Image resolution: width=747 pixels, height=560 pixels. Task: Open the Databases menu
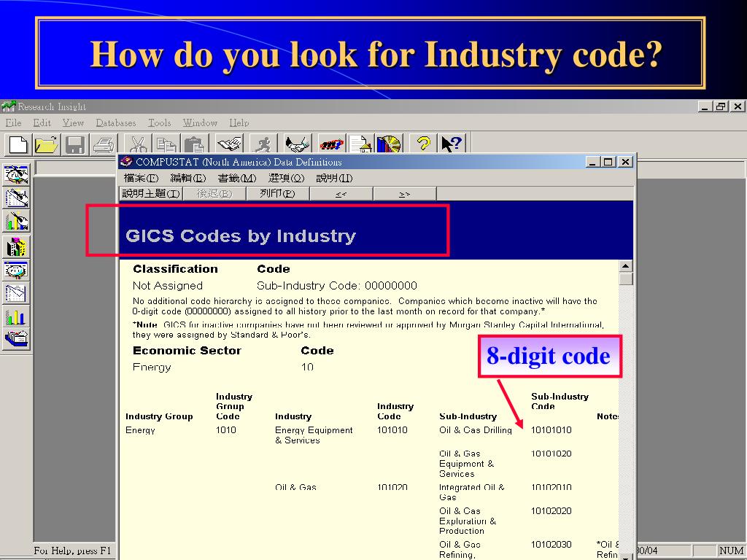click(x=116, y=122)
